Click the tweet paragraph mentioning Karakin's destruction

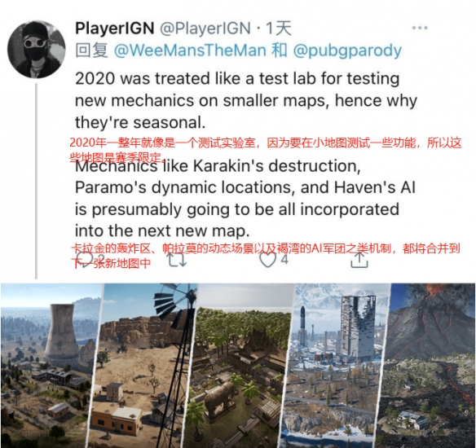point(245,199)
